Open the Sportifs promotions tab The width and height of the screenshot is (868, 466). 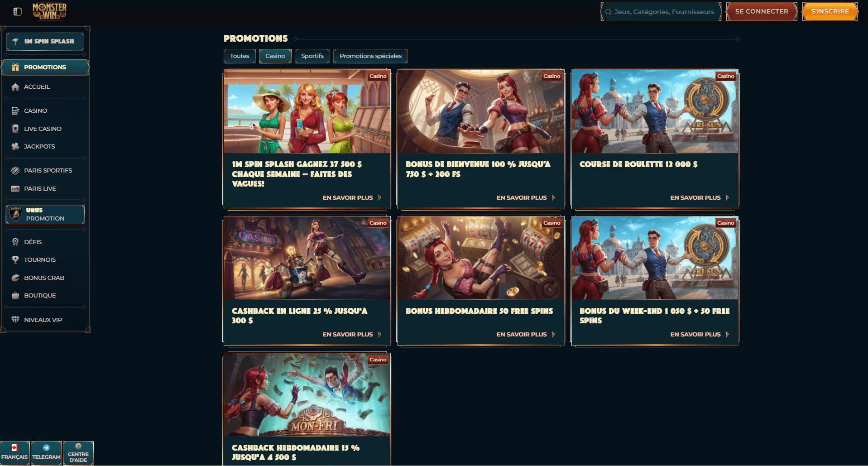pyautogui.click(x=312, y=56)
